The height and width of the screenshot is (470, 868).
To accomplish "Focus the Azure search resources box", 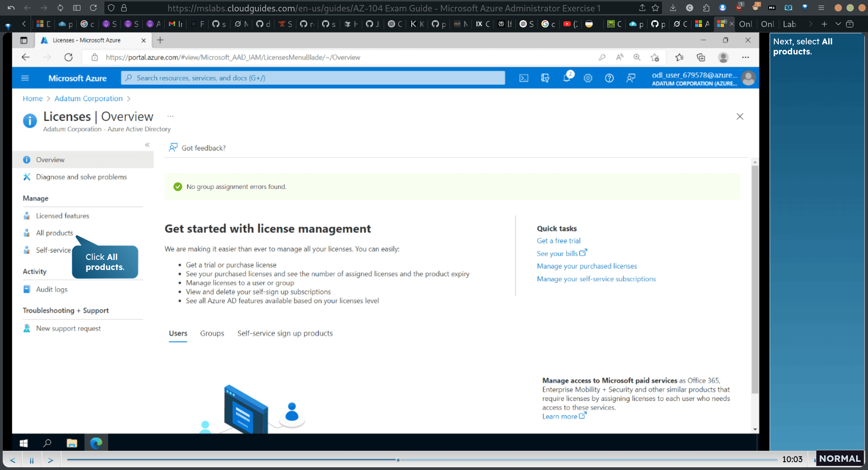I will (x=313, y=78).
